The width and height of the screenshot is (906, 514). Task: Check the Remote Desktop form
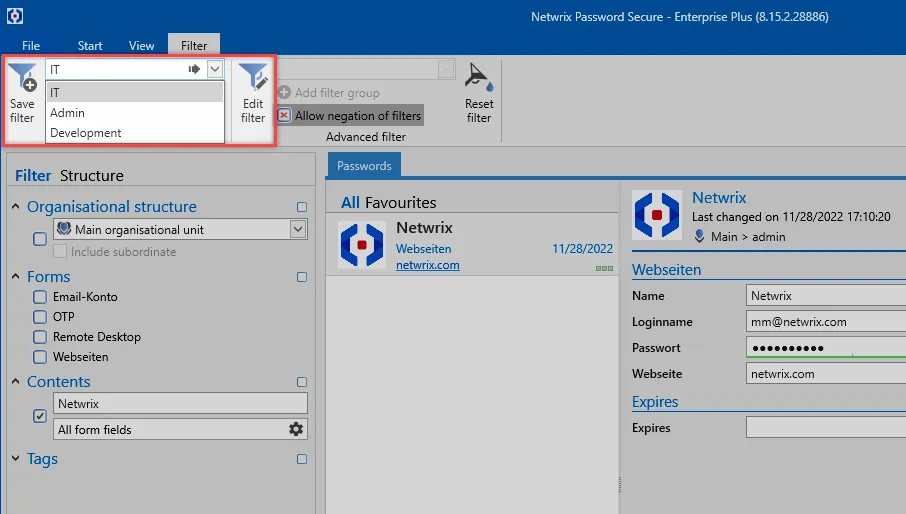(x=40, y=337)
